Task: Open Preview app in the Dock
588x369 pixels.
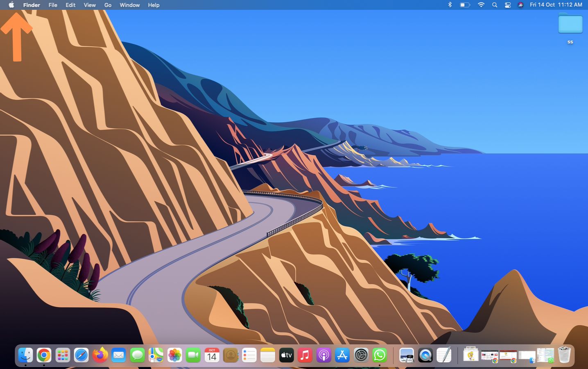Action: (x=407, y=355)
